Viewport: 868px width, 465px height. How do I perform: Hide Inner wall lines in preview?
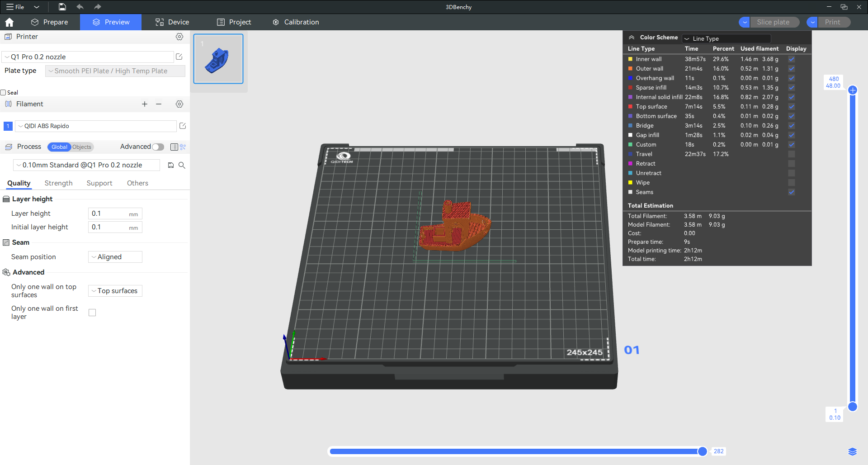pyautogui.click(x=792, y=59)
